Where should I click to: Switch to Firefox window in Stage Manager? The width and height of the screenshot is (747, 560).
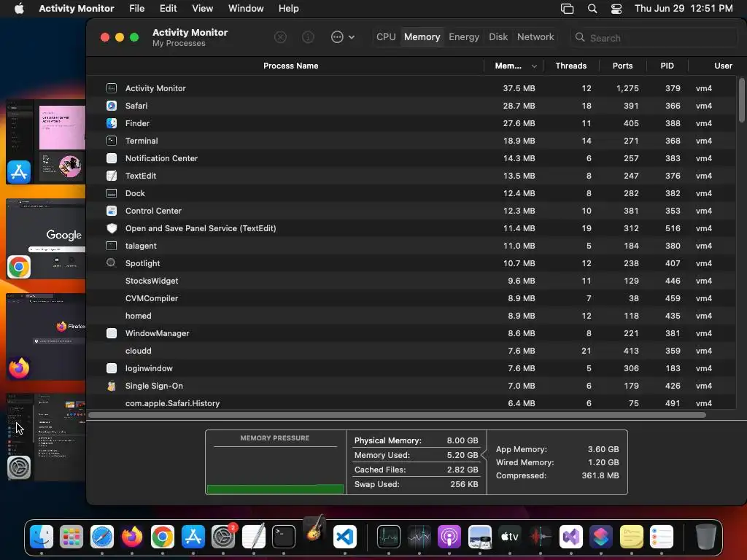click(x=46, y=336)
